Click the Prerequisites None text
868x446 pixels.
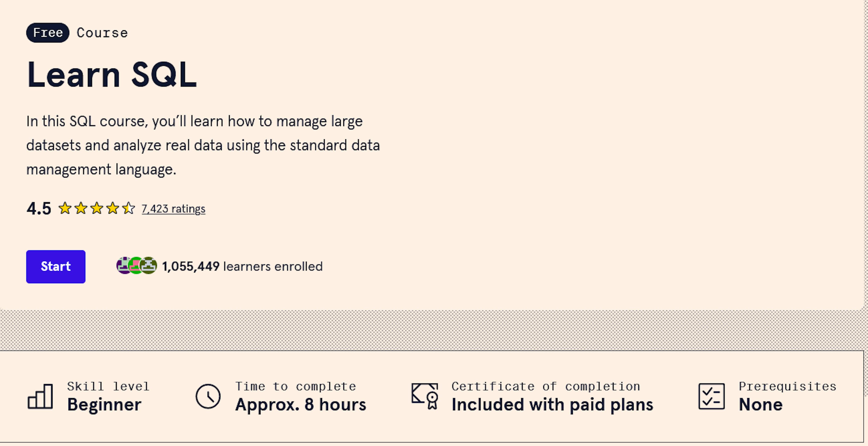(760, 405)
